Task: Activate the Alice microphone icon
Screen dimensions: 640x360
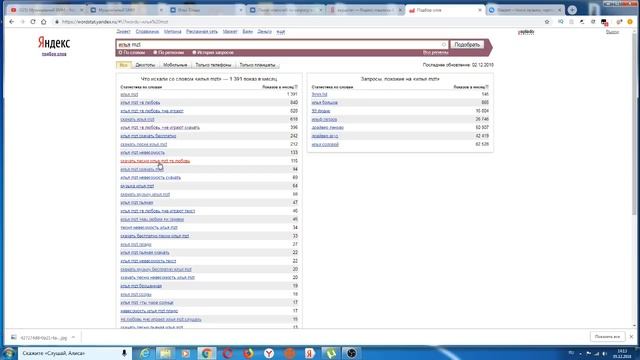Action: pyautogui.click(x=124, y=353)
